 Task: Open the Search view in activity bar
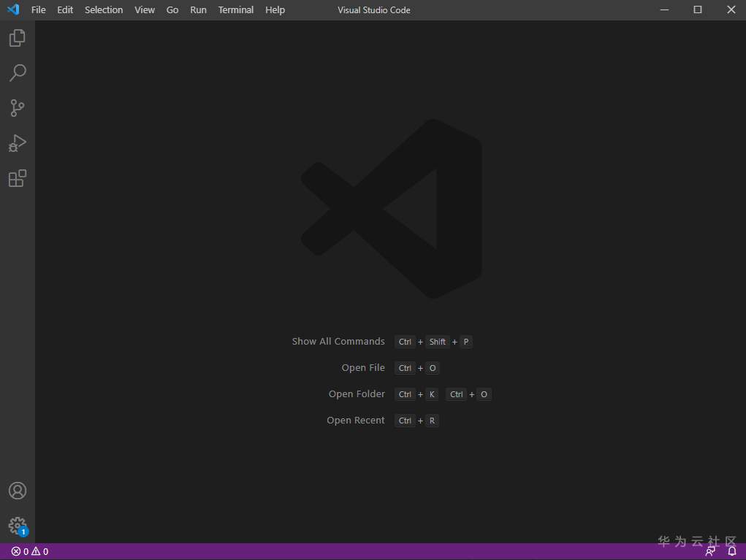17,73
